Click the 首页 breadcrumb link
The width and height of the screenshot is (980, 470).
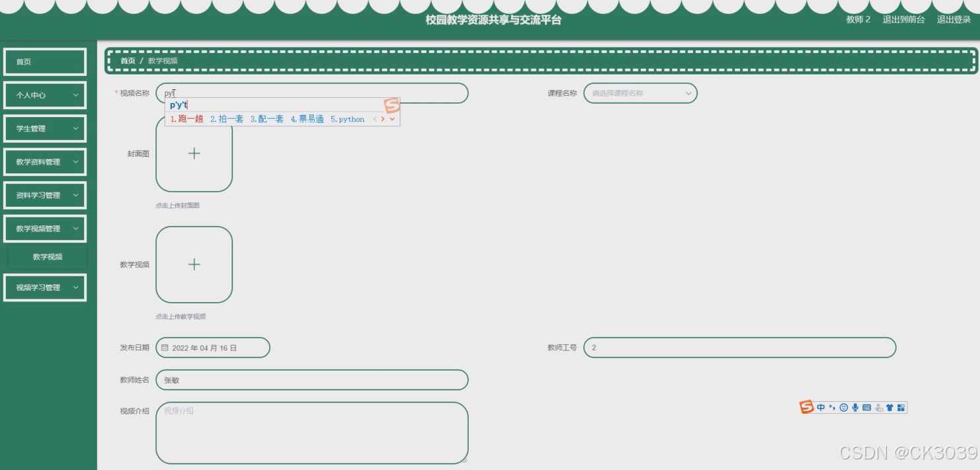click(128, 61)
